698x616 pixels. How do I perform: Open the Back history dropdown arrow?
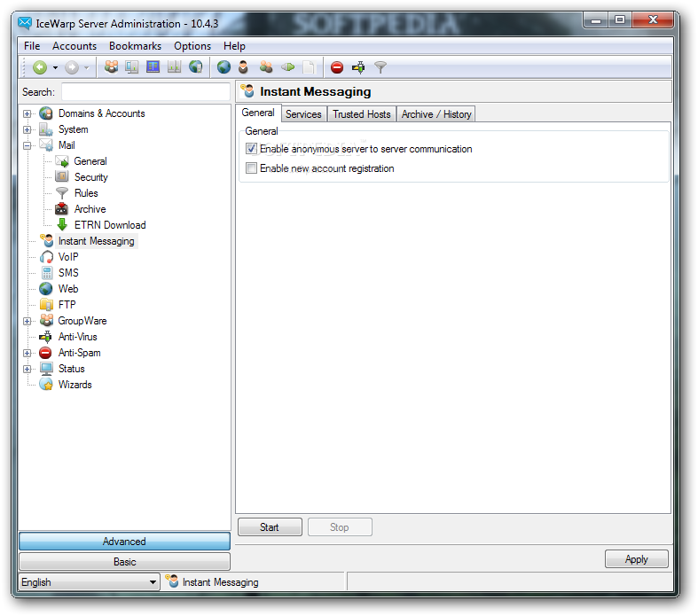coord(55,67)
